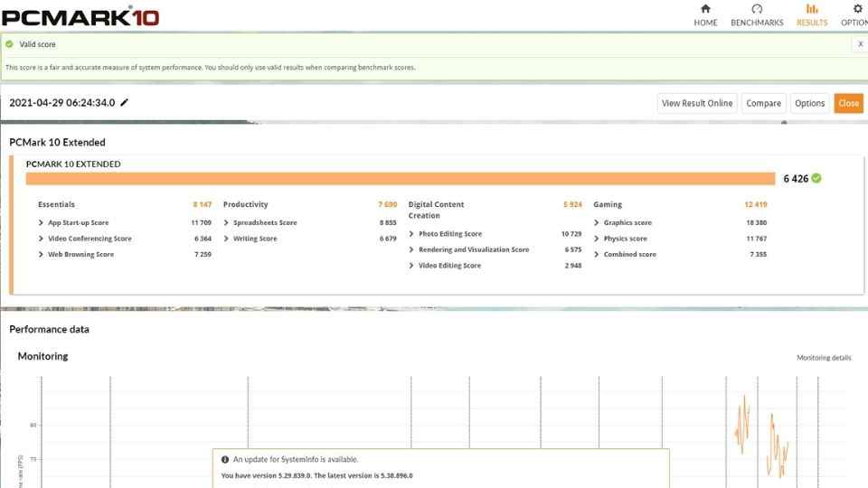Image resolution: width=868 pixels, height=488 pixels.
Task: Click the Performance data heading
Action: 49,329
